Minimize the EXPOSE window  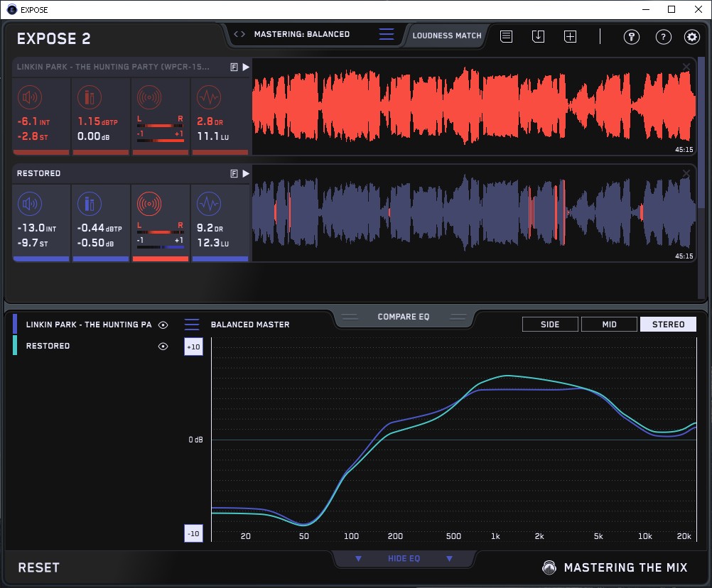point(646,9)
